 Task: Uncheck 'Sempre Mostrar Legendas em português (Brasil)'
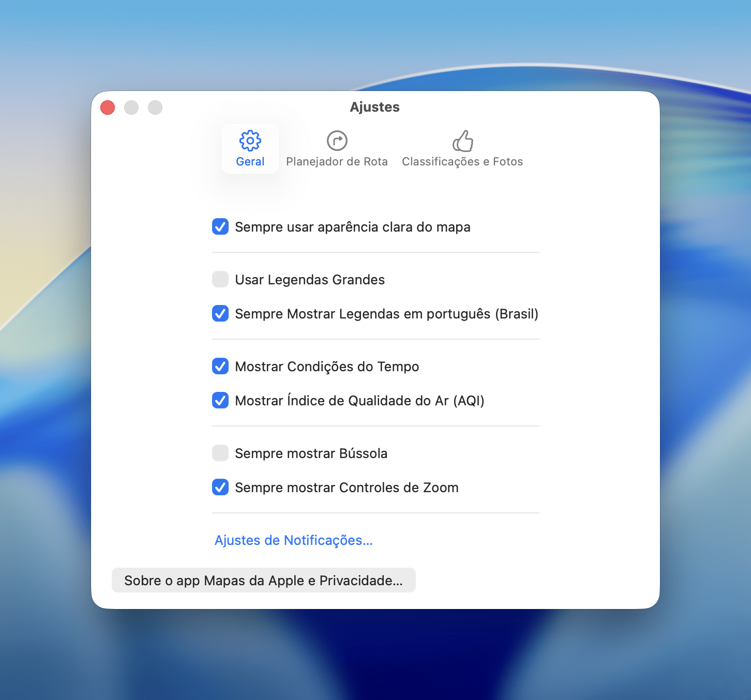[220, 314]
